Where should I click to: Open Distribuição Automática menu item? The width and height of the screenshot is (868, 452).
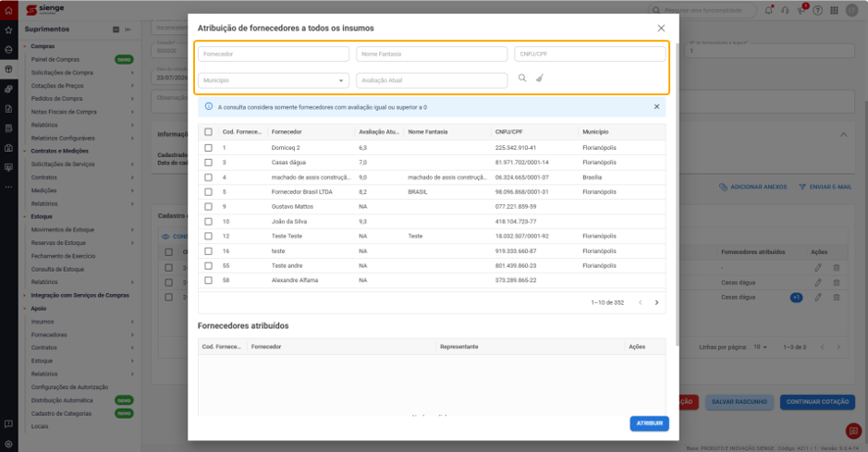tap(62, 400)
